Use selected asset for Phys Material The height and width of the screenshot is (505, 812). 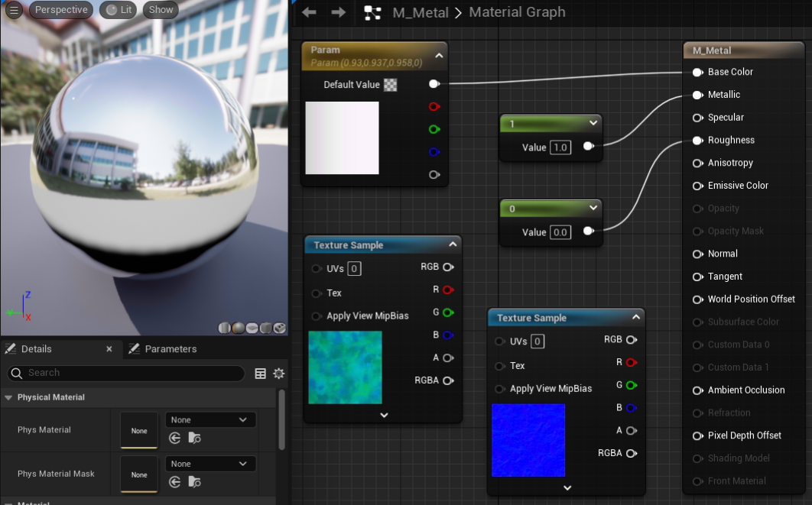pyautogui.click(x=174, y=439)
